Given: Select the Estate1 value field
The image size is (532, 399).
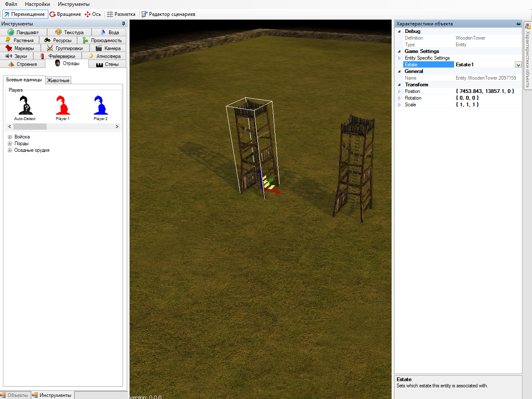Looking at the screenshot, I should [485, 65].
